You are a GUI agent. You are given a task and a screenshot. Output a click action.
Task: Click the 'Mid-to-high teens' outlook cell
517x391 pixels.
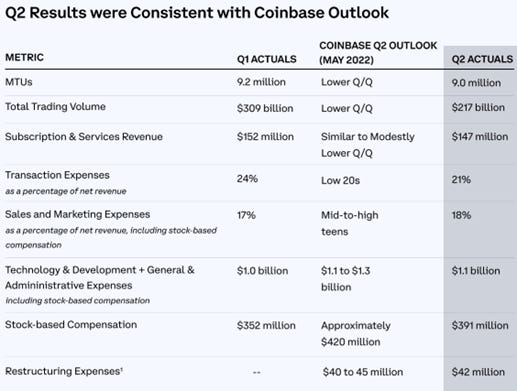click(350, 223)
